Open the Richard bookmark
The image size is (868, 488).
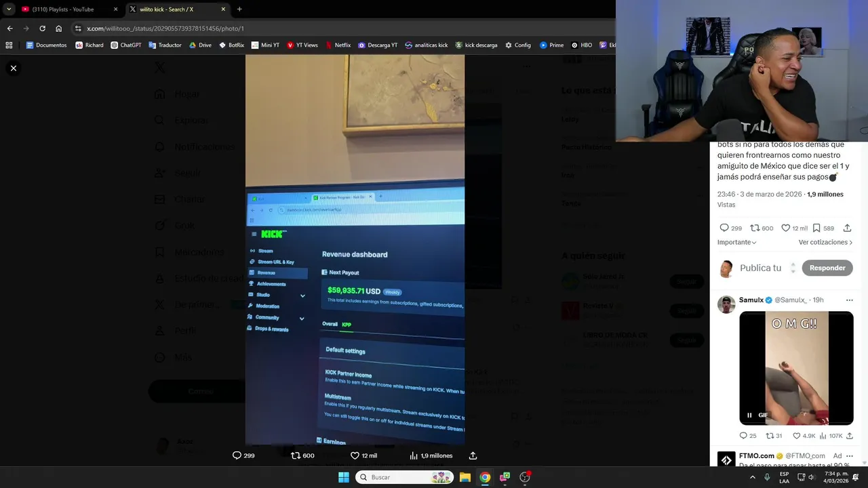[90, 45]
